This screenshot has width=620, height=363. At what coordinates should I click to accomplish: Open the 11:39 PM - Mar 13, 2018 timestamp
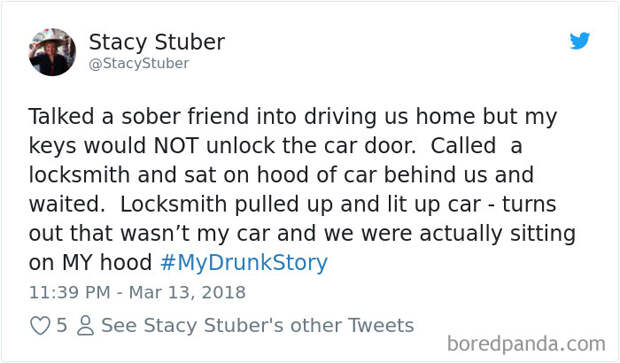tap(137, 293)
